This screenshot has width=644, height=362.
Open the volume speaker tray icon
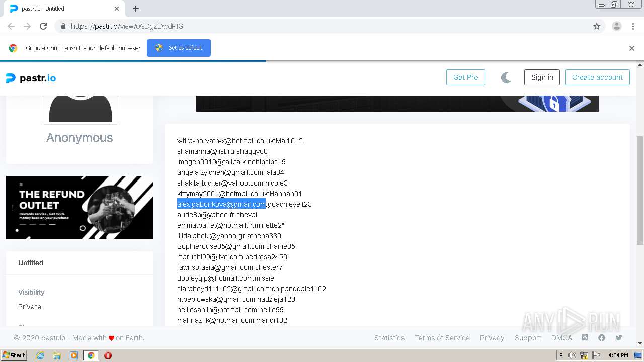pos(572,355)
